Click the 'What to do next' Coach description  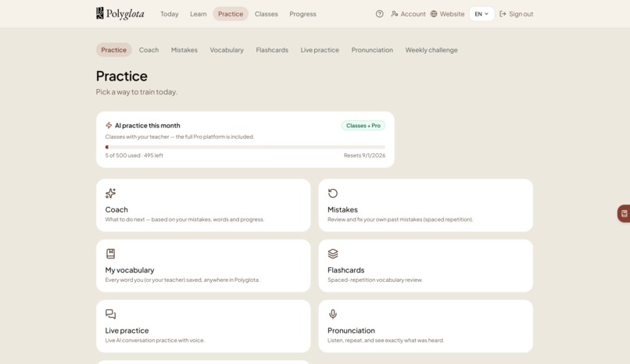click(184, 219)
